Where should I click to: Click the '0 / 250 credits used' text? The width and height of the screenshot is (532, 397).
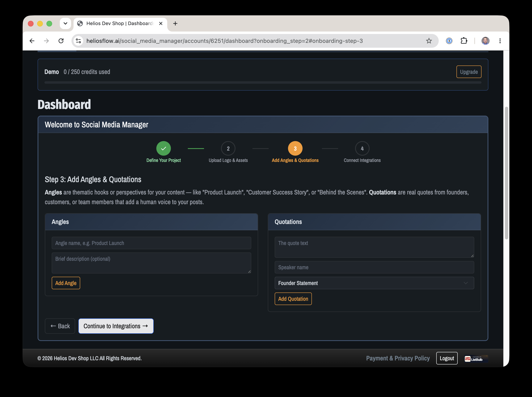tap(87, 72)
